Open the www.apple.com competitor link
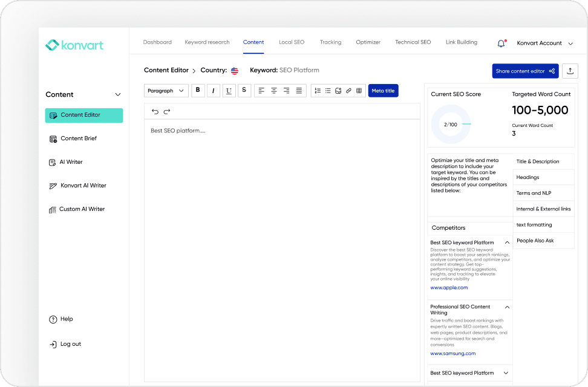Screen dimensions: 588x387 449,288
